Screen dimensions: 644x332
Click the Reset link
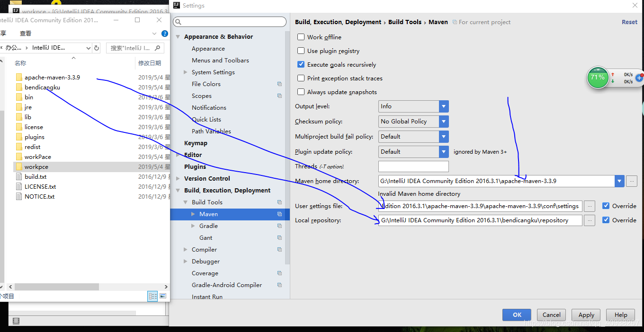(629, 22)
